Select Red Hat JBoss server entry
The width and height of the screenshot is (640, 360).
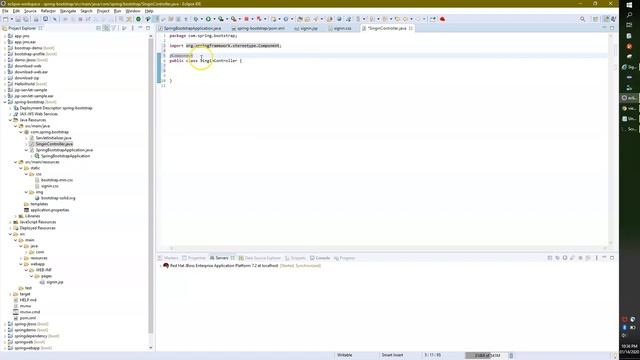point(242,266)
